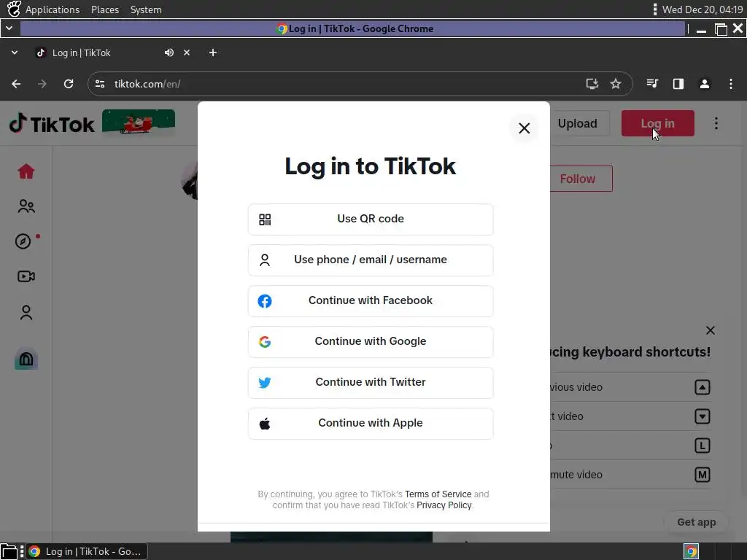Click the date and time clock
The width and height of the screenshot is (747, 560).
(x=703, y=9)
